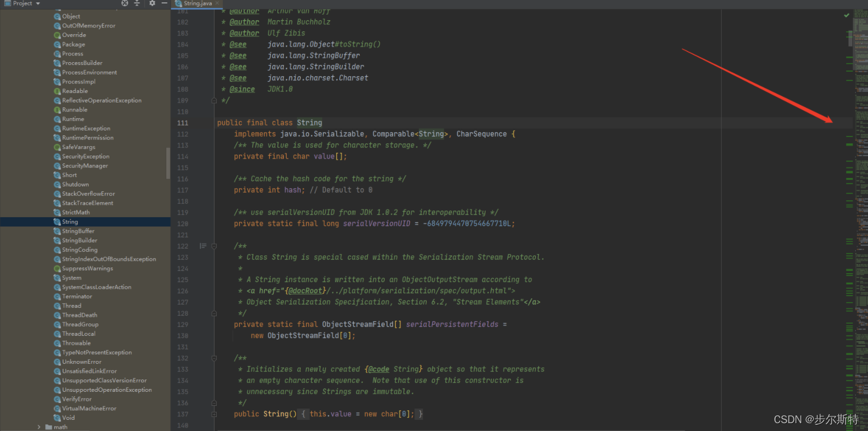
Task: Click the Project panel vertical scrollbar
Action: click(168, 163)
